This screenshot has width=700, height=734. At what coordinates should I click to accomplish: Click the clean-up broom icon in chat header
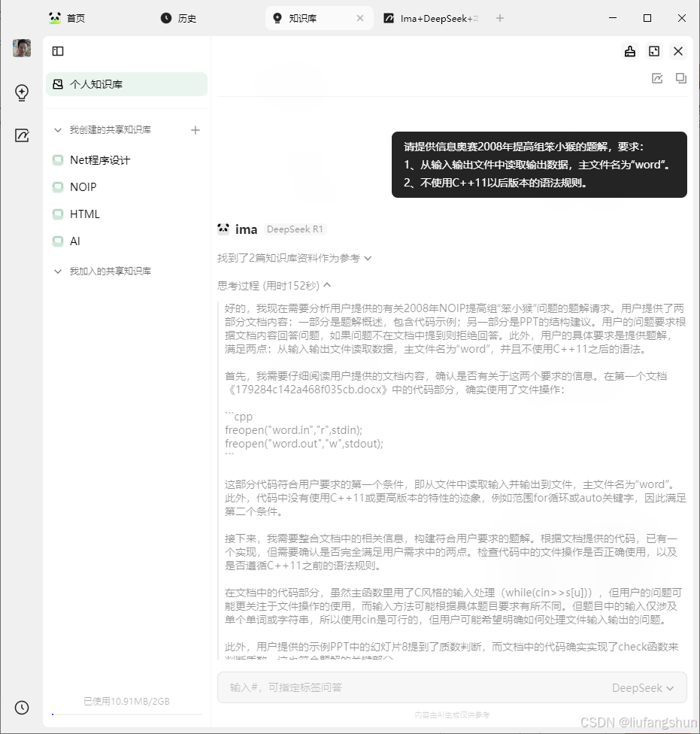(630, 51)
